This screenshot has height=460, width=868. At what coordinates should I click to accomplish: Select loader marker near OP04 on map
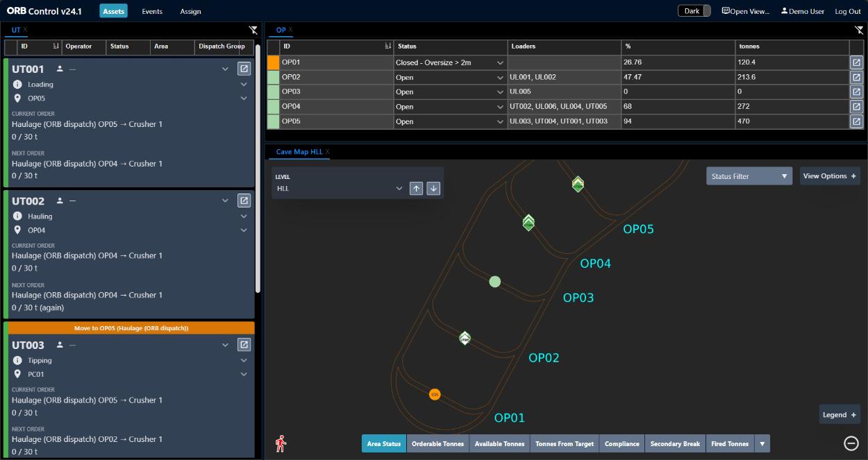coord(528,223)
